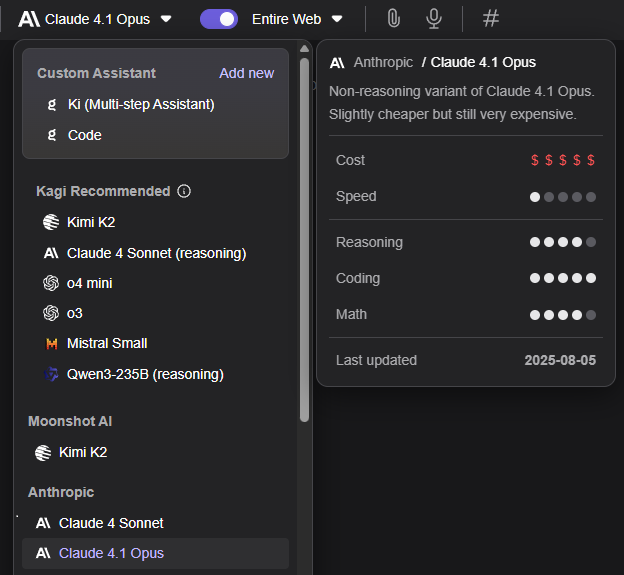The width and height of the screenshot is (624, 575).
Task: Click the microphone voice input icon
Action: tap(433, 18)
